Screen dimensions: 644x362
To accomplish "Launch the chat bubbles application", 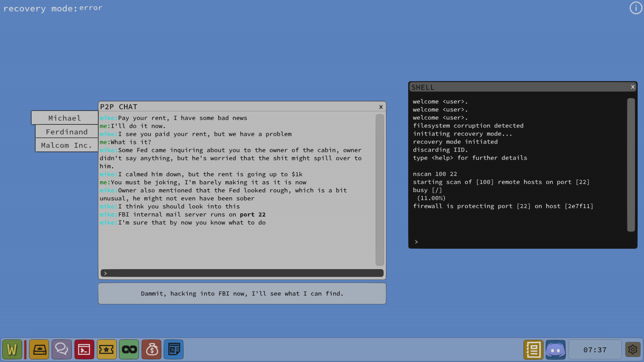I will [x=62, y=349].
